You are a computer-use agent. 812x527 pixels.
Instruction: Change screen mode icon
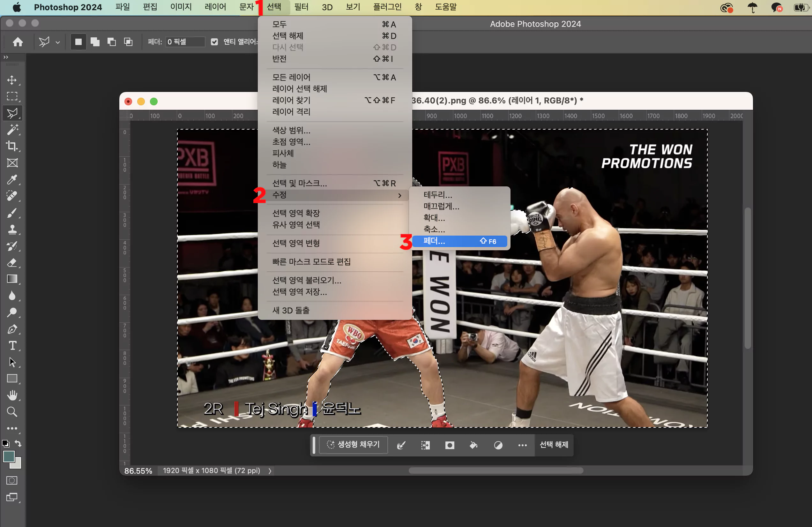[12, 497]
